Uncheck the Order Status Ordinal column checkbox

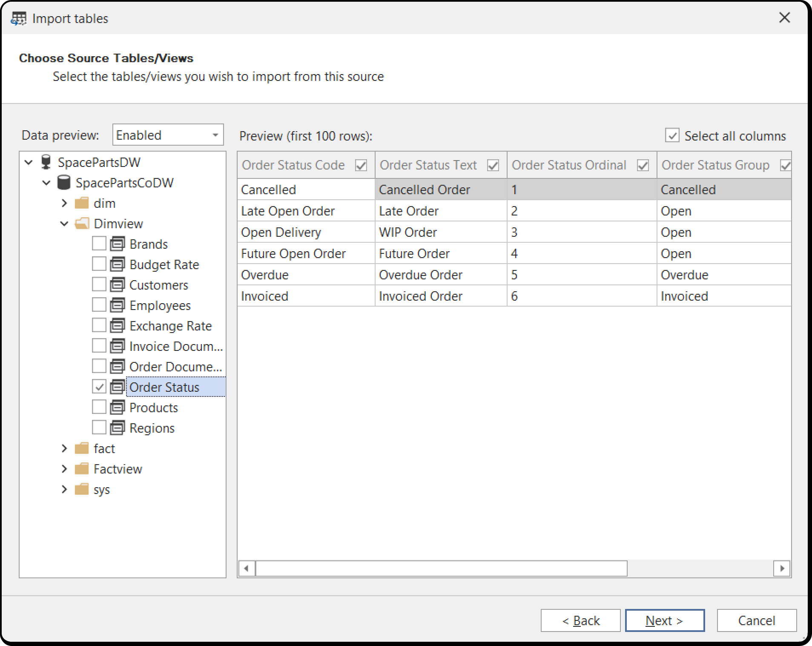pos(643,165)
